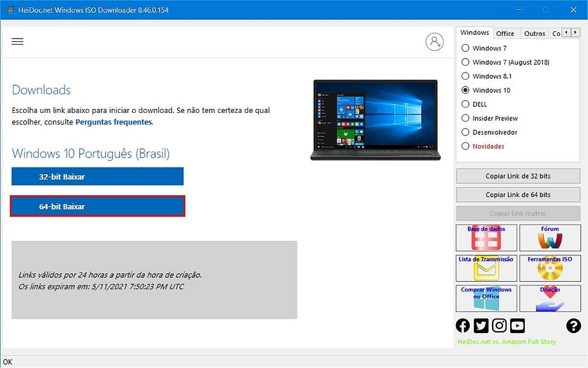The image size is (588, 368).
Task: Click the Windows 10 laptop image
Action: pos(375,120)
